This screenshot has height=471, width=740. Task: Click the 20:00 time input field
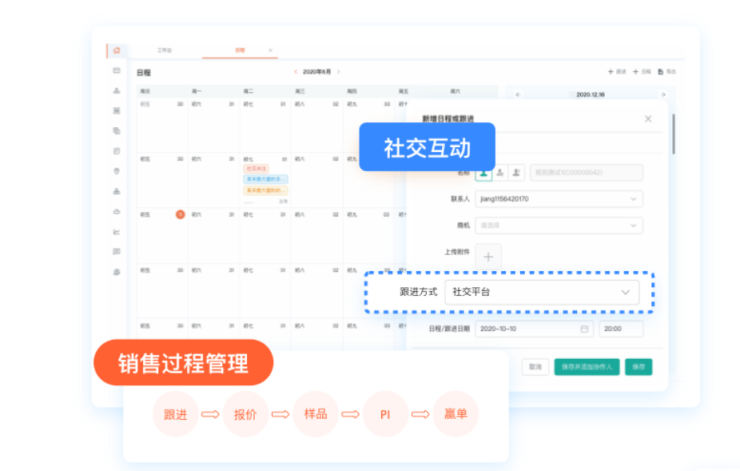620,328
